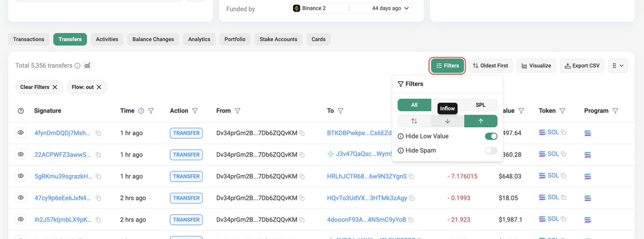The image size is (644, 239).
Task: Open the Activities tab
Action: pyautogui.click(x=107, y=39)
